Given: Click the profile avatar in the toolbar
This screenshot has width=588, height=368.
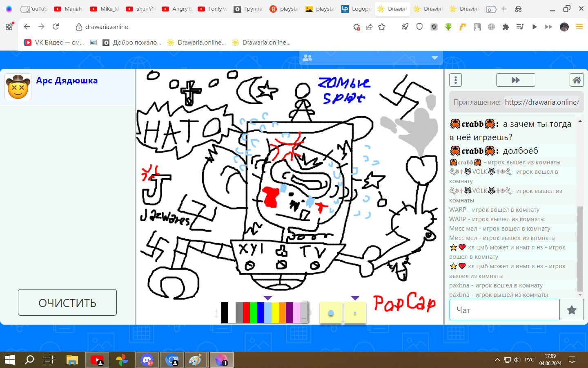Looking at the screenshot, I should coord(564,27).
